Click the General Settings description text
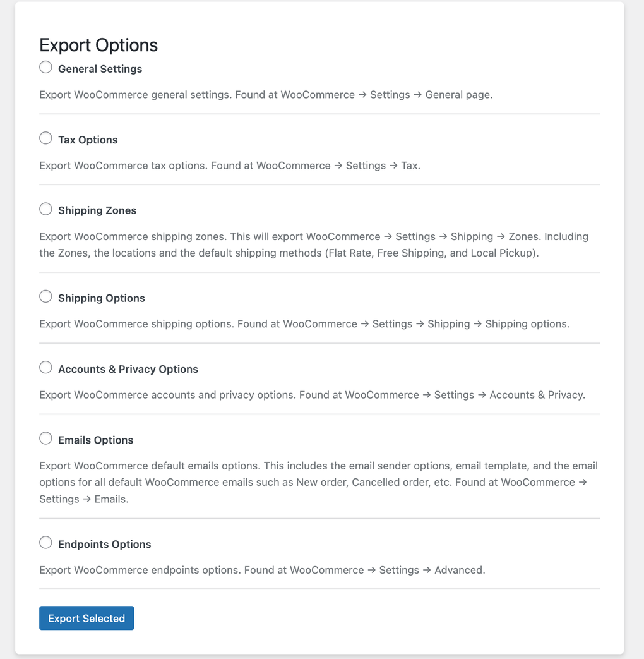Viewport: 644px width, 659px height. (267, 94)
